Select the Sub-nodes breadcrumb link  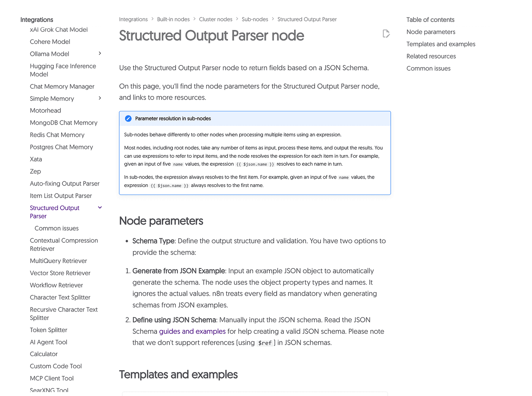[255, 19]
